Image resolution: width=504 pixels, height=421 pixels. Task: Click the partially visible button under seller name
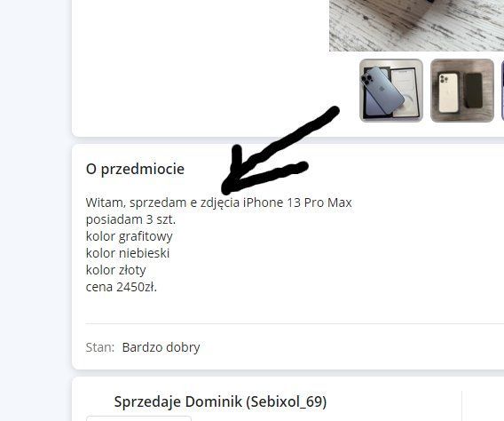pos(138,418)
